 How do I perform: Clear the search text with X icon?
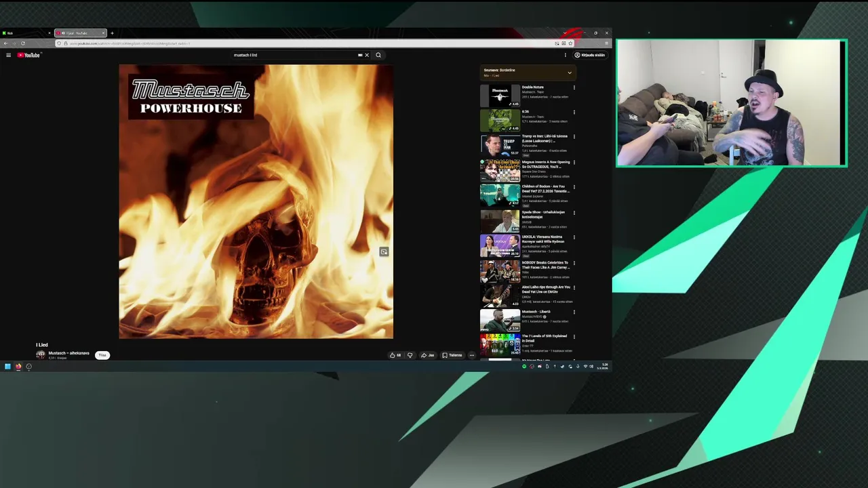pyautogui.click(x=367, y=55)
